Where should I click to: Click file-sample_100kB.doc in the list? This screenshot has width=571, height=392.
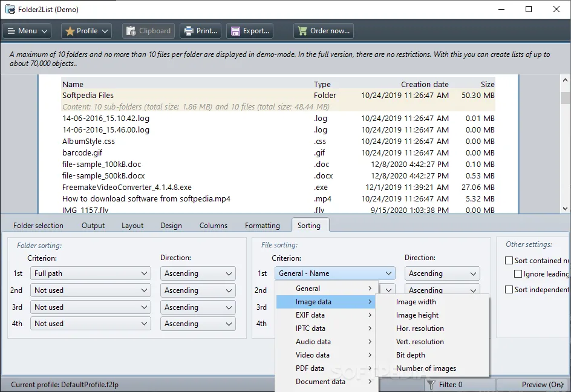pyautogui.click(x=102, y=165)
